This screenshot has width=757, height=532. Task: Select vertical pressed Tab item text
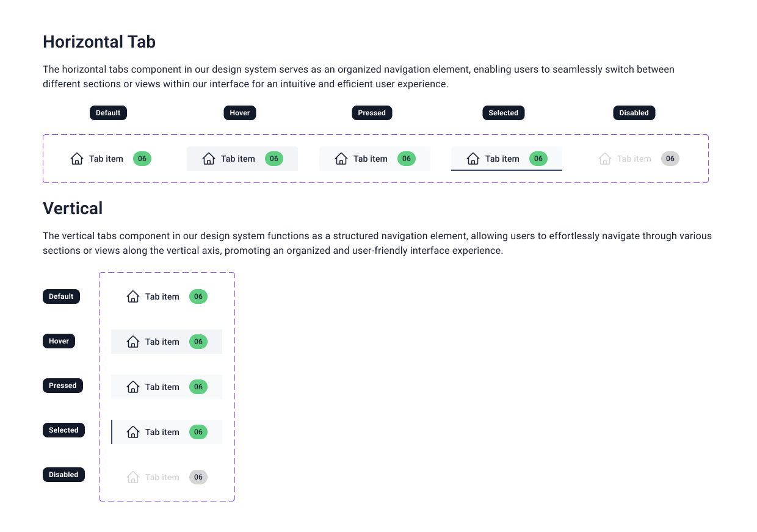pos(162,387)
